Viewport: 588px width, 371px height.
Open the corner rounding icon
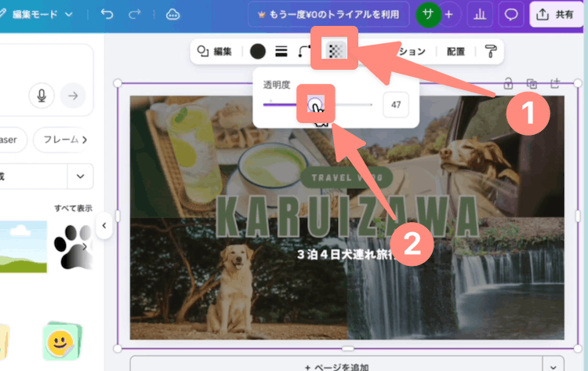tap(304, 52)
